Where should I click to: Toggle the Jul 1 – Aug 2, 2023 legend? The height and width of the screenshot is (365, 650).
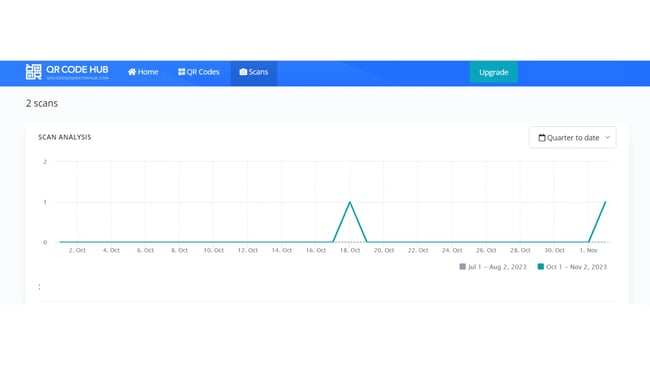493,267
